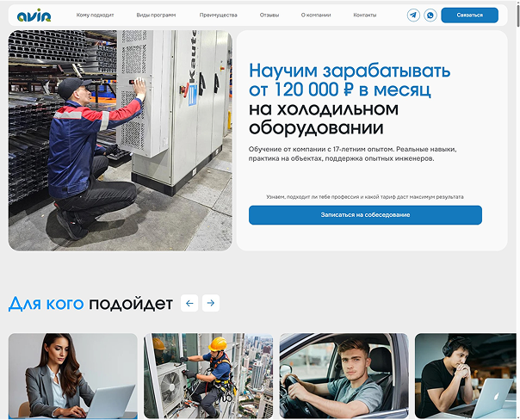Open the 'Отзывы' navigation link

point(269,15)
